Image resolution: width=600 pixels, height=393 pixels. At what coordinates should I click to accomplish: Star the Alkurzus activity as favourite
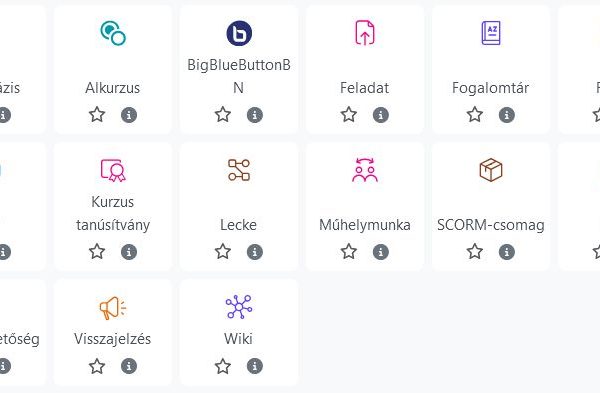(97, 115)
